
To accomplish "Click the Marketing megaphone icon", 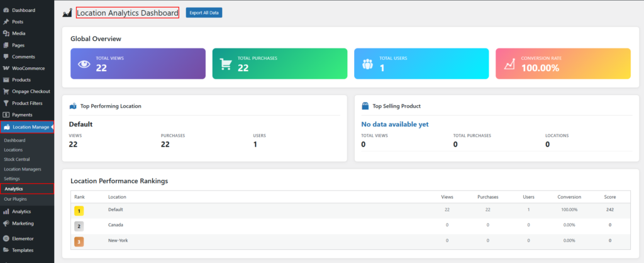I will [x=6, y=223].
